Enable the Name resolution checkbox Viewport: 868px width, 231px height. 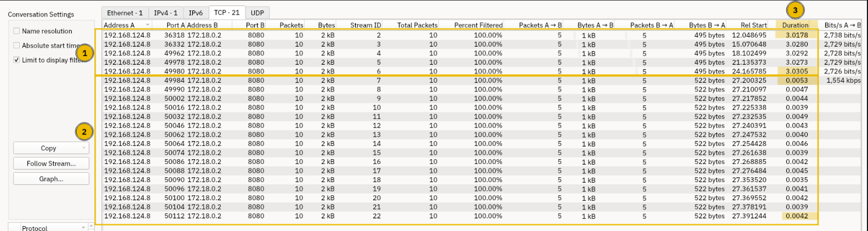(16, 31)
